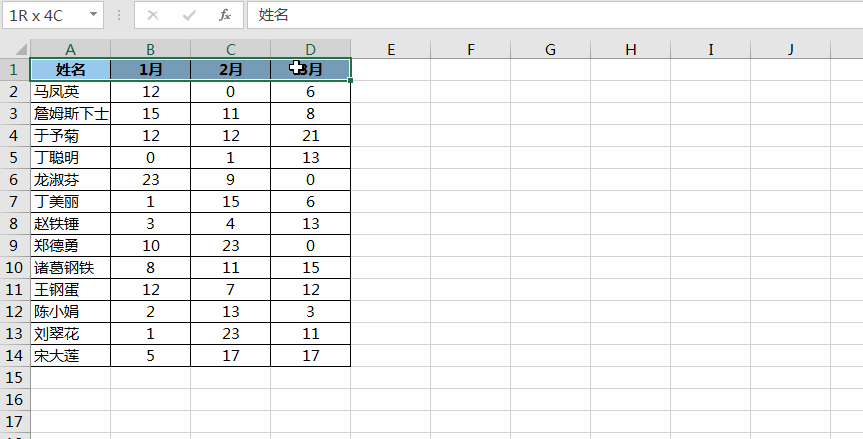Select row 14 header

pyautogui.click(x=14, y=355)
